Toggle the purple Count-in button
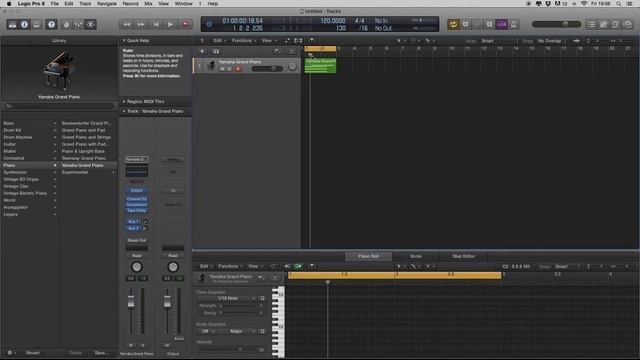This screenshot has width=640, height=360. [x=502, y=24]
